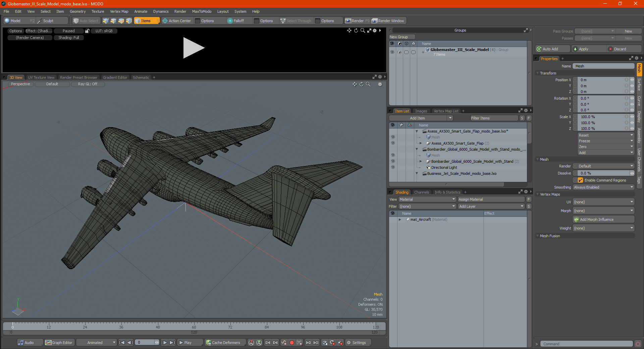Click 3D viewport pan move icon
Viewport: 644px width, 349px height.
tap(355, 84)
